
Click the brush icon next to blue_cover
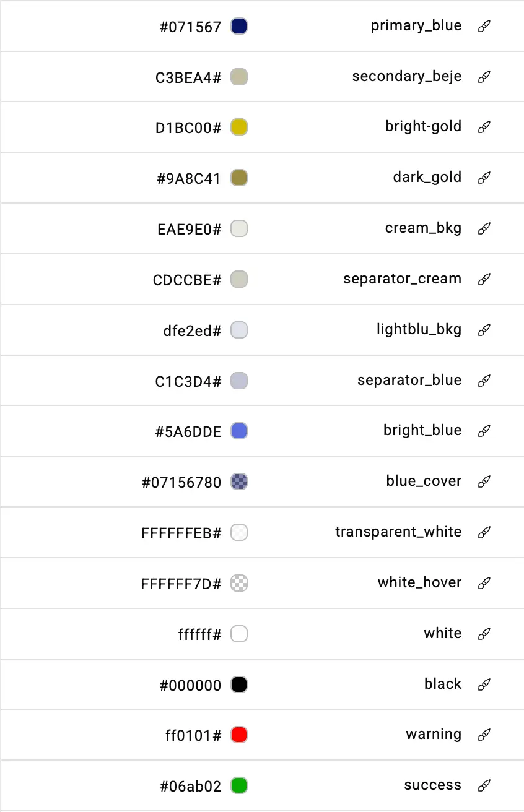coord(484,482)
